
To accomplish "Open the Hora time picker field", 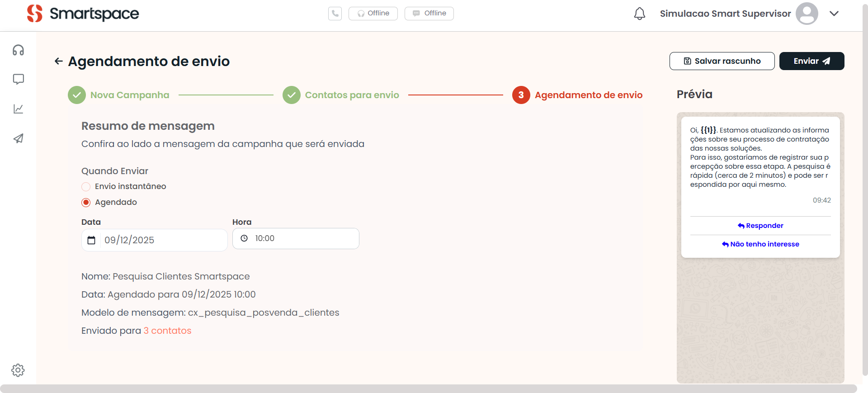I will pos(296,238).
